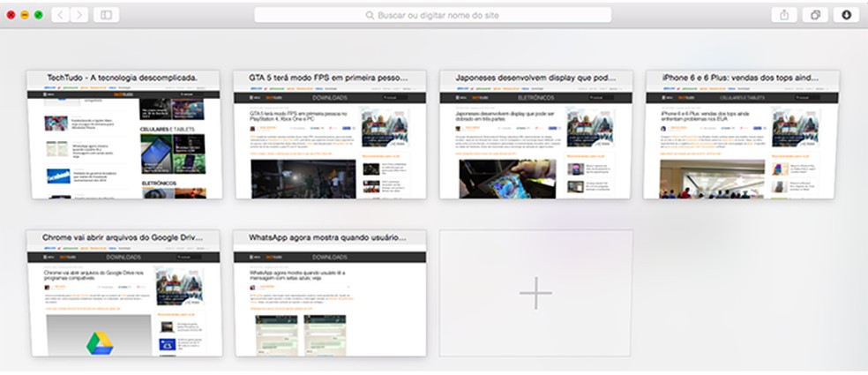868x375 pixels.
Task: Add a new tab with the plus tile
Action: (x=535, y=293)
